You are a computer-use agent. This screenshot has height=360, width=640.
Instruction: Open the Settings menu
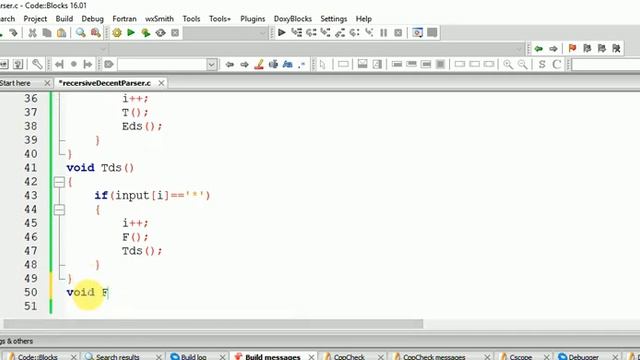click(x=333, y=19)
